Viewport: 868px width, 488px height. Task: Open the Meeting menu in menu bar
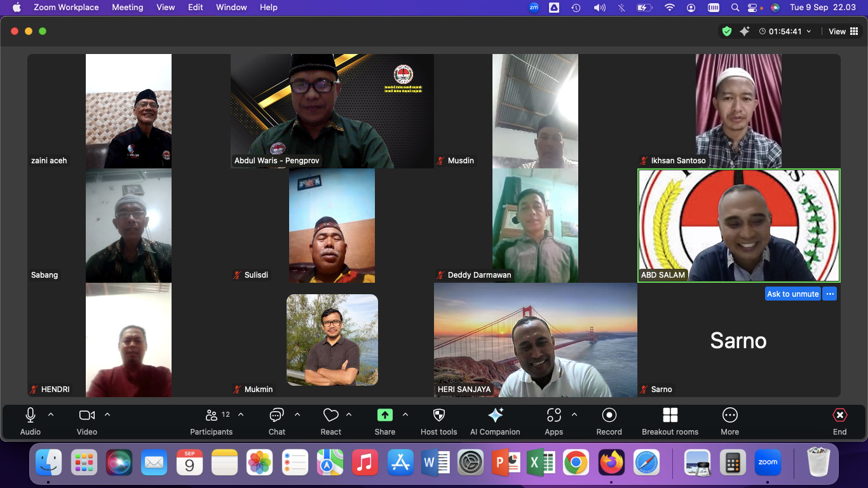pos(127,8)
